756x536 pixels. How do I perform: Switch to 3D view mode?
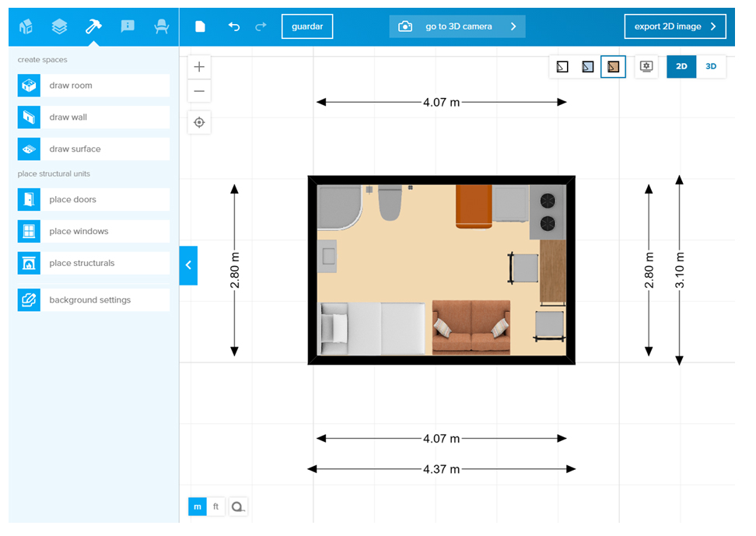(x=711, y=67)
